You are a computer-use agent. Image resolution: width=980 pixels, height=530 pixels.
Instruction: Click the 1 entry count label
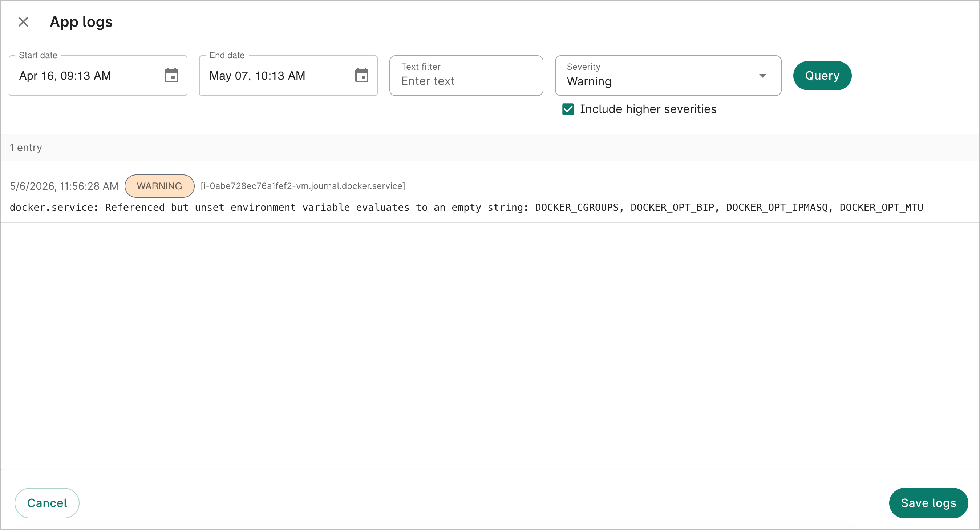click(x=25, y=148)
